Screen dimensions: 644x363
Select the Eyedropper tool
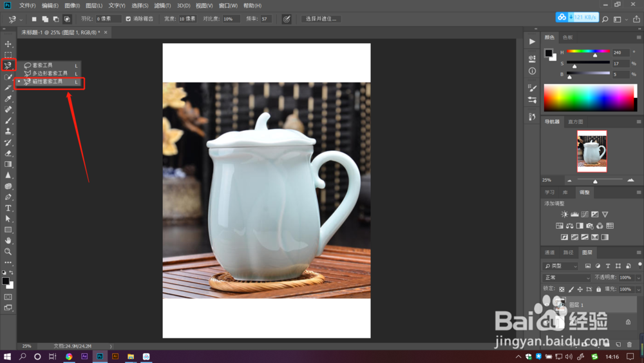click(8, 99)
